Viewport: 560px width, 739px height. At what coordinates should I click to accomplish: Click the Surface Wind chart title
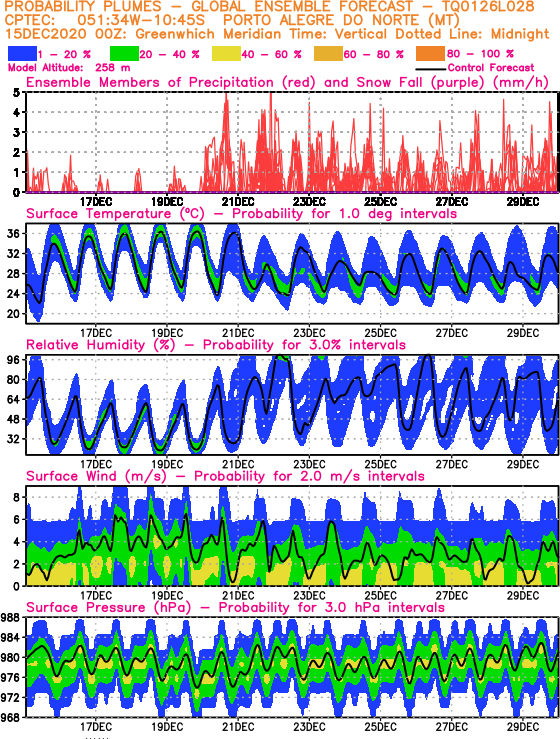coord(225,476)
